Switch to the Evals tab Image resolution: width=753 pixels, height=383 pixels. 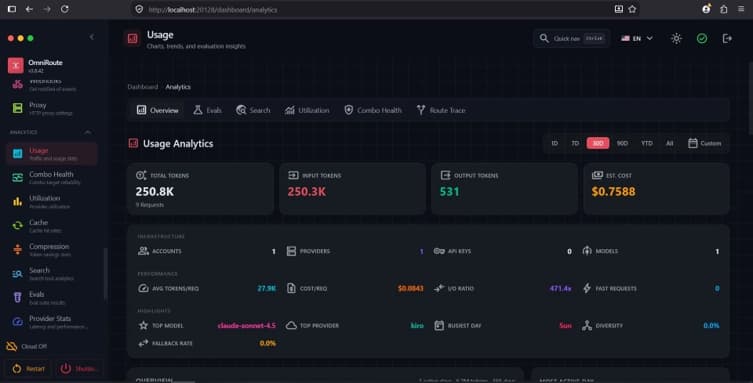207,110
